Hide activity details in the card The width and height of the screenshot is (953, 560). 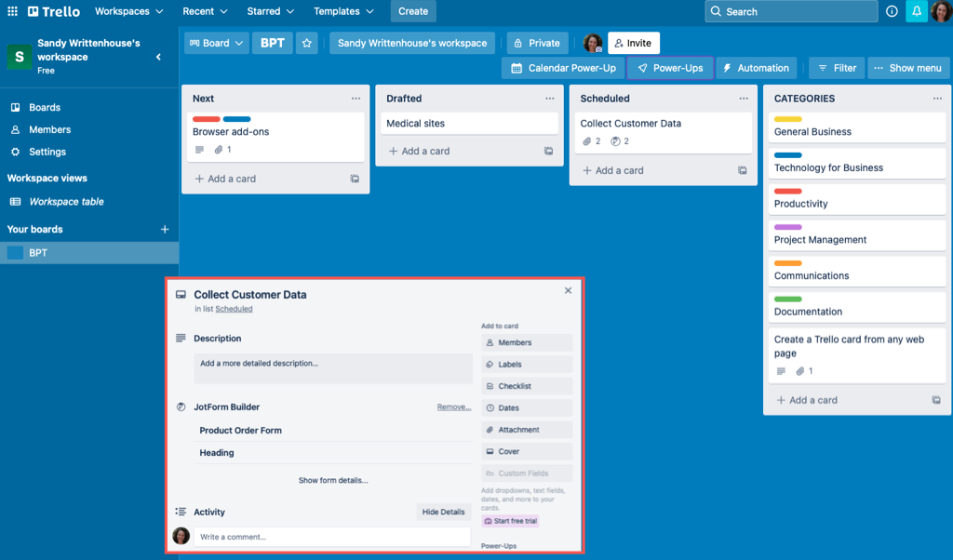443,512
